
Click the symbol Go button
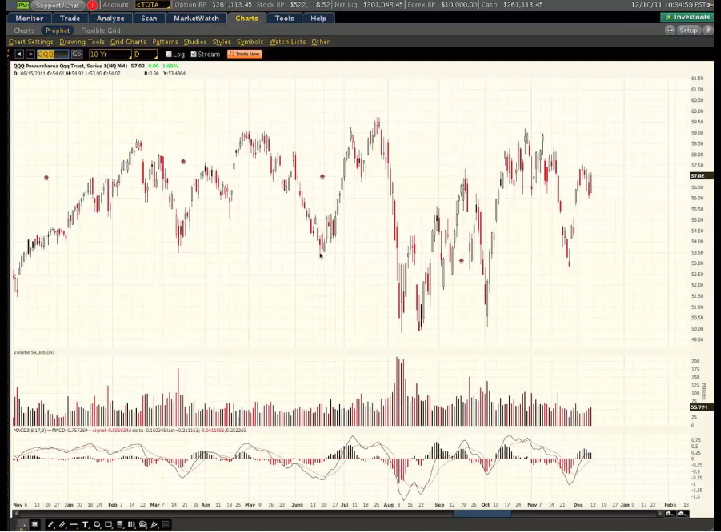77,54
